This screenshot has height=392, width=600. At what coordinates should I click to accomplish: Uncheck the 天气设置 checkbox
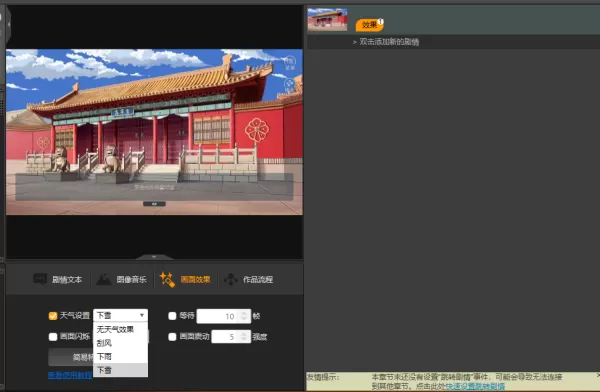pyautogui.click(x=53, y=316)
